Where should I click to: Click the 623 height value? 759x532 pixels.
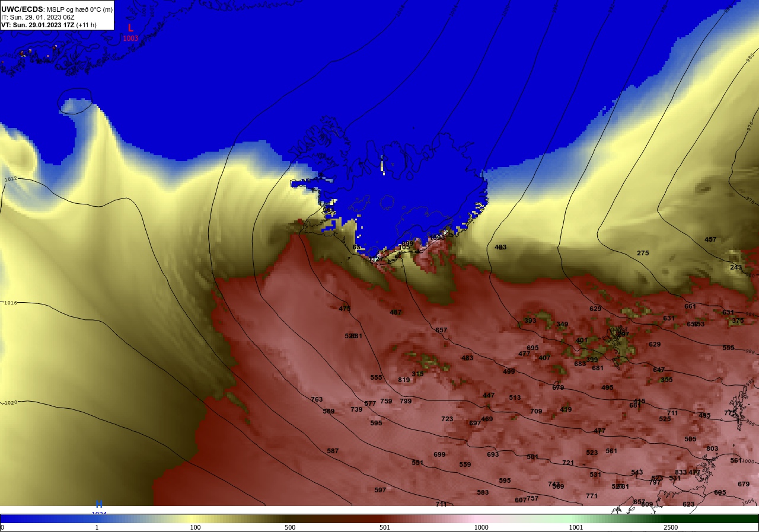pos(688,504)
